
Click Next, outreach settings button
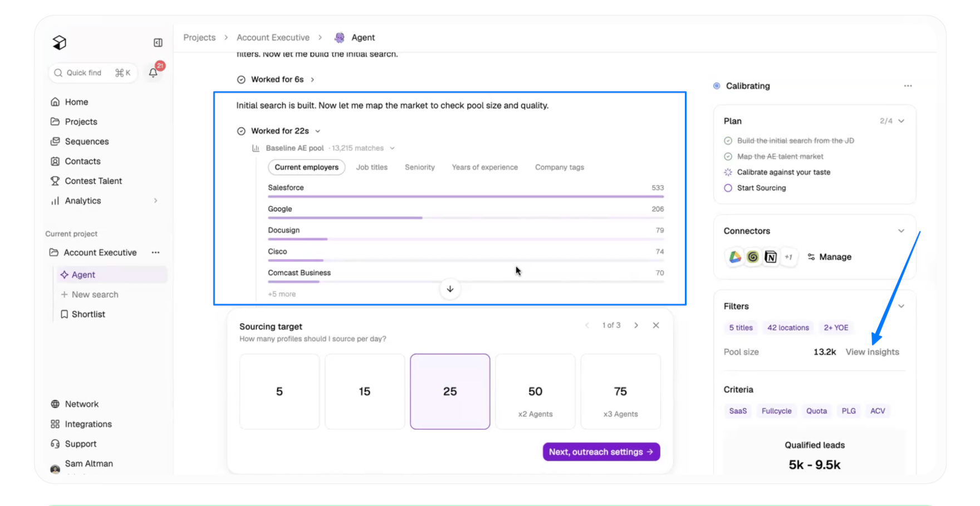pyautogui.click(x=601, y=452)
